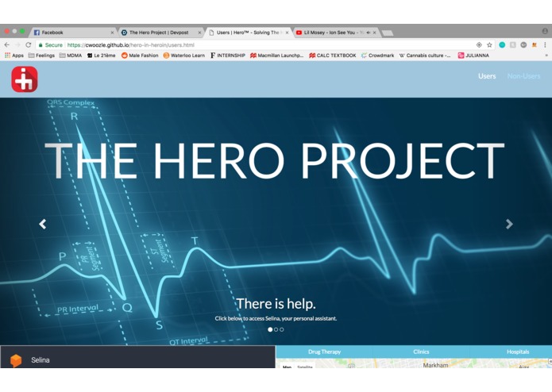Click the Markham label on the map

[435, 365]
